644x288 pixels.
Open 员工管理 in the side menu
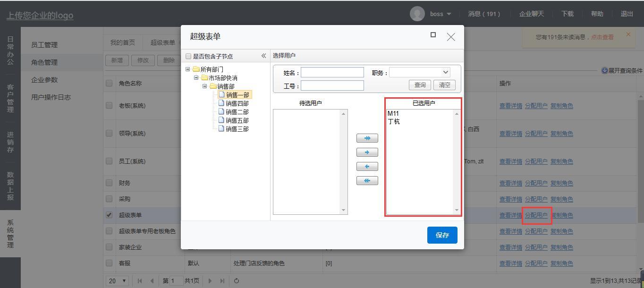[x=44, y=45]
